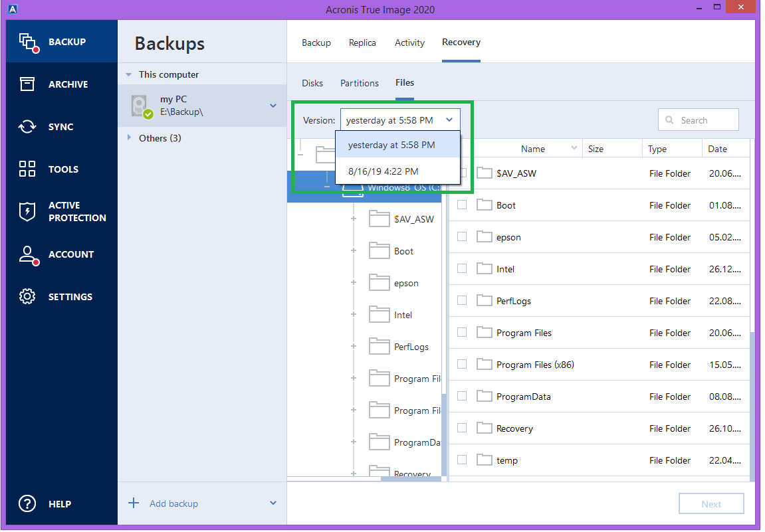The image size is (765, 532).
Task: Open the my PC backup options chevron
Action: coord(273,106)
